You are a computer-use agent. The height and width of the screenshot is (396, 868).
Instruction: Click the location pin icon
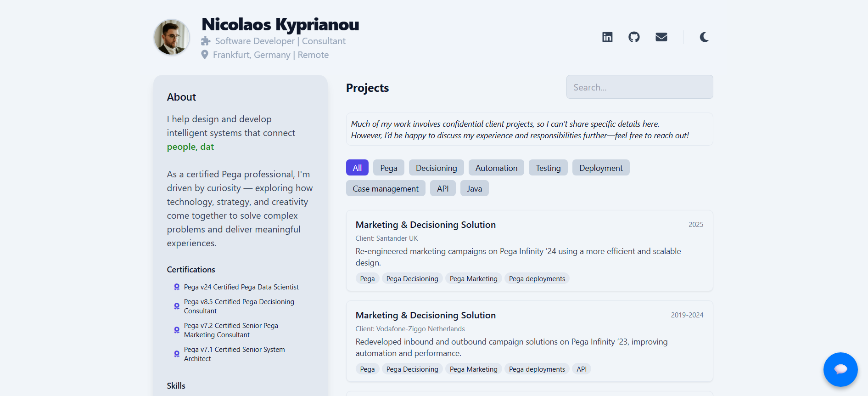pyautogui.click(x=205, y=55)
